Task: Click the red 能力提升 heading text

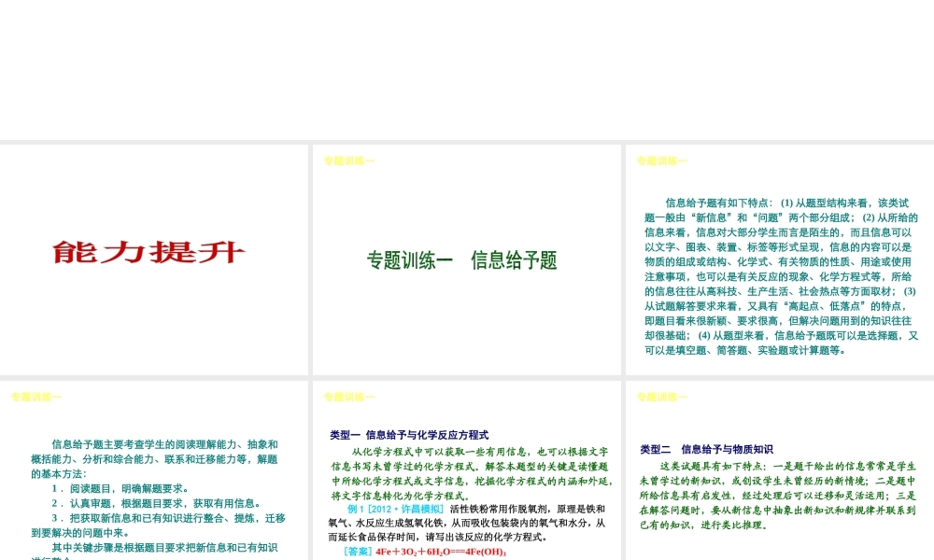Action: (149, 252)
